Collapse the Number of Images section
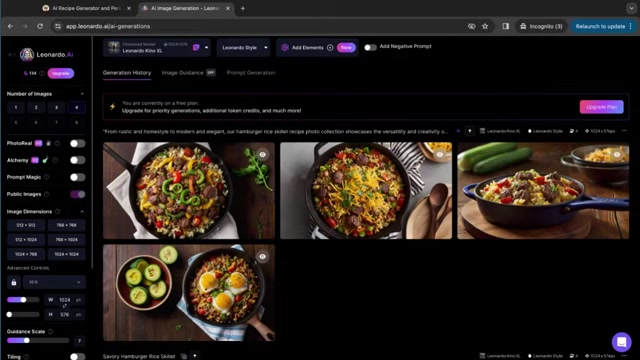 click(82, 94)
